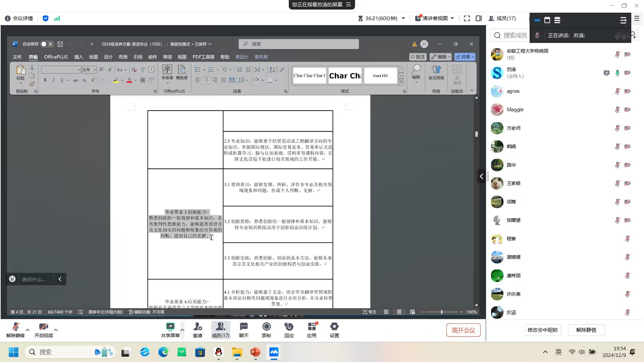Apply Bold formatting in Word ribbon
The width and height of the screenshot is (644, 362).
click(45, 80)
